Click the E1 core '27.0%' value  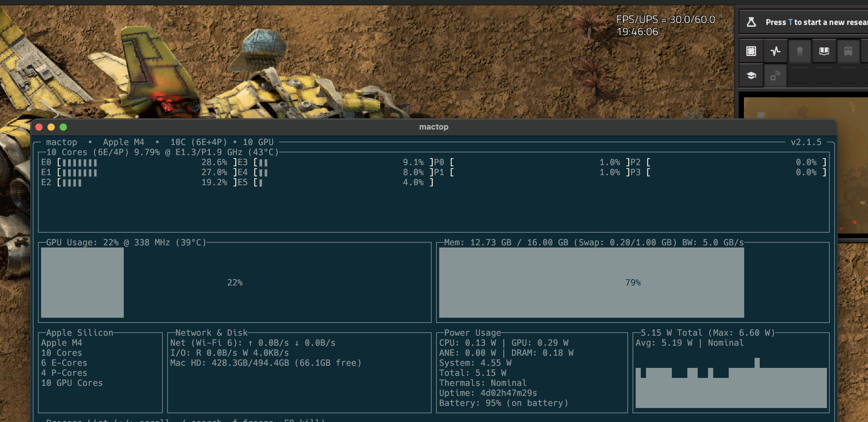click(x=214, y=172)
